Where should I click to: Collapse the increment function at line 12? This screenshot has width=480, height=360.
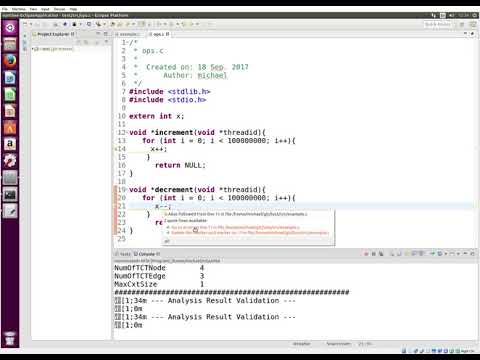[x=128, y=132]
